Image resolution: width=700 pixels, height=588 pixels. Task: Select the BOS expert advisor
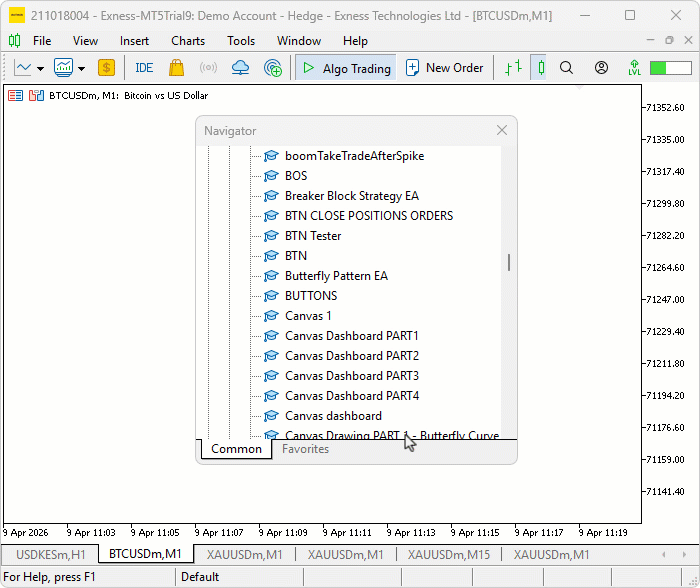tap(296, 176)
